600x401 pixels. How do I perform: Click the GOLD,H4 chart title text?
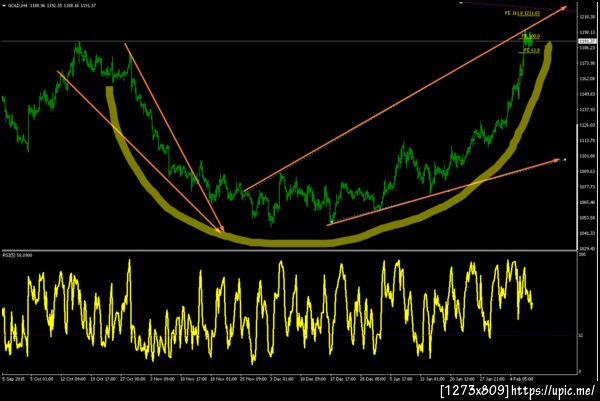pyautogui.click(x=16, y=6)
